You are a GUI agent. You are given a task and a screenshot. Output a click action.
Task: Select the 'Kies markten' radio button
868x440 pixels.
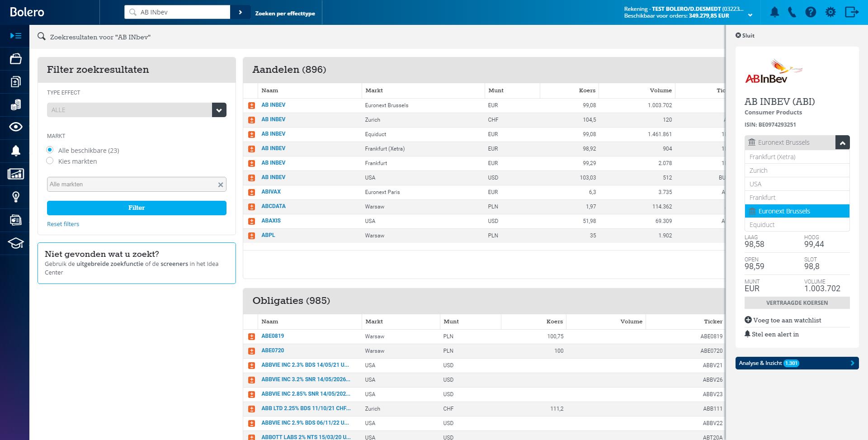pos(50,161)
